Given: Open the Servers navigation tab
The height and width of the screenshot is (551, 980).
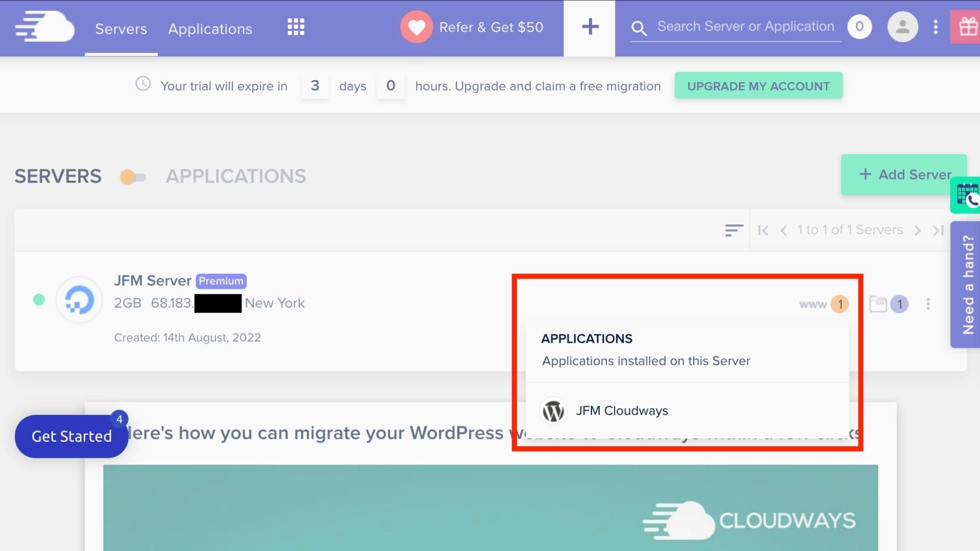Looking at the screenshot, I should [x=121, y=29].
